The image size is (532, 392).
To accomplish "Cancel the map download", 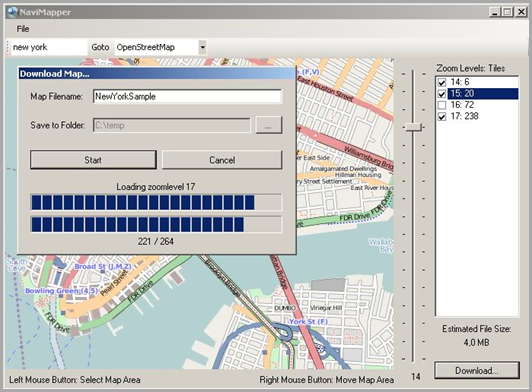I will pyautogui.click(x=222, y=160).
